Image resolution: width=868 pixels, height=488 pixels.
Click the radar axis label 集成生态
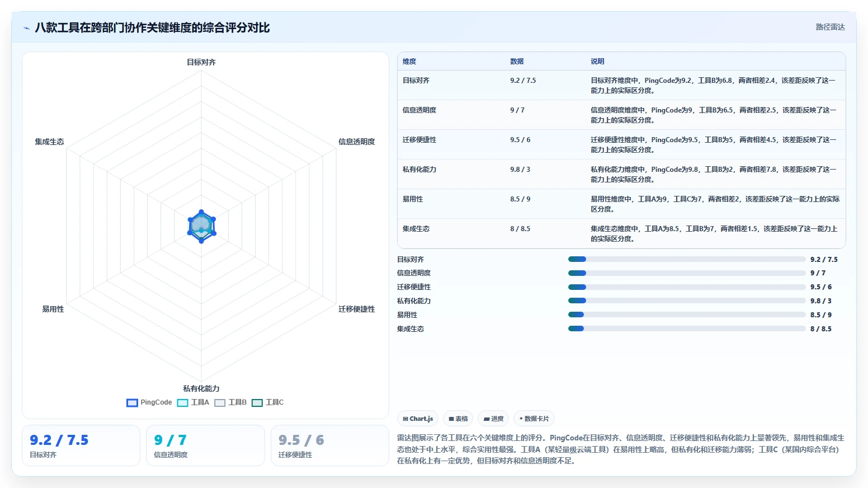[49, 142]
